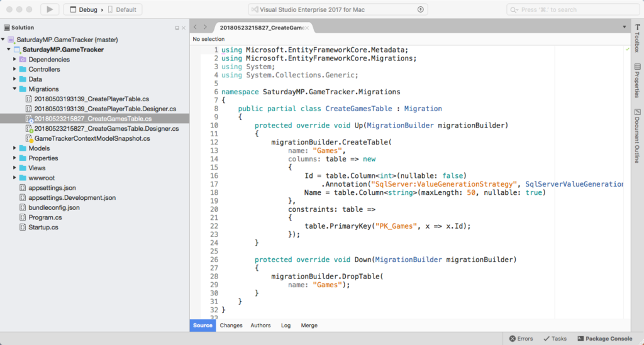Open the Merge view tab
The width and height of the screenshot is (644, 345).
pyautogui.click(x=309, y=326)
